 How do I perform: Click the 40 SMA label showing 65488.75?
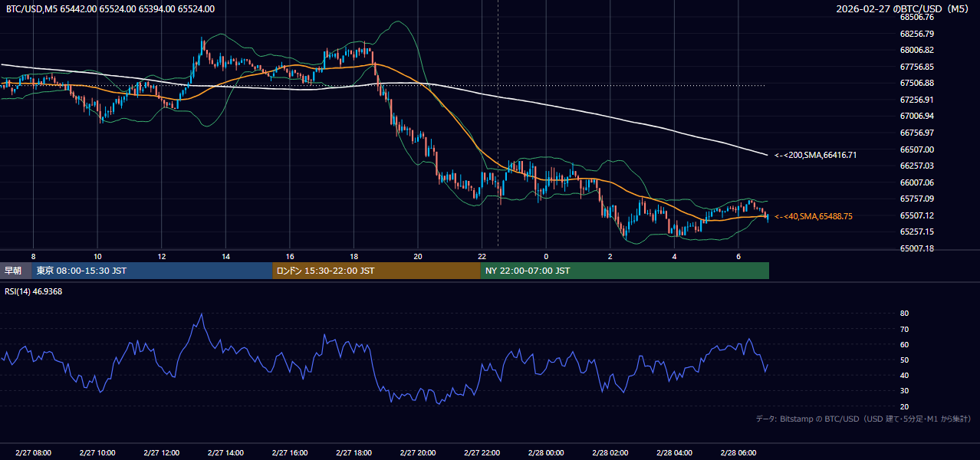(813, 216)
